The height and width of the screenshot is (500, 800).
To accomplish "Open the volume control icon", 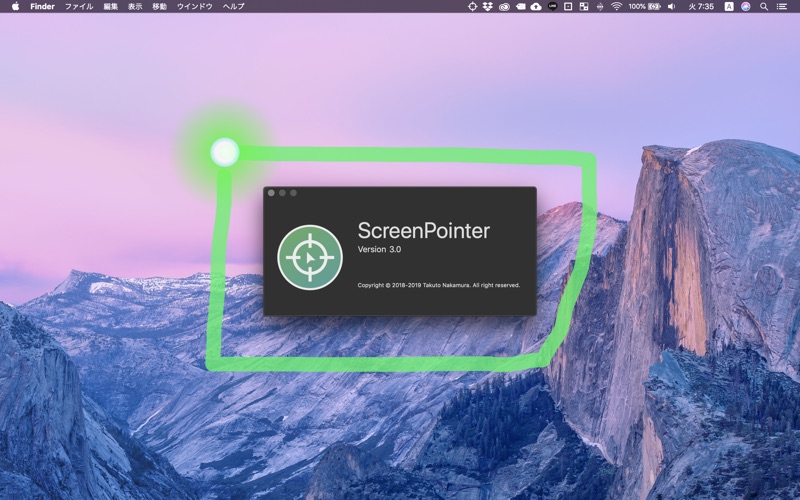I will 671,6.
